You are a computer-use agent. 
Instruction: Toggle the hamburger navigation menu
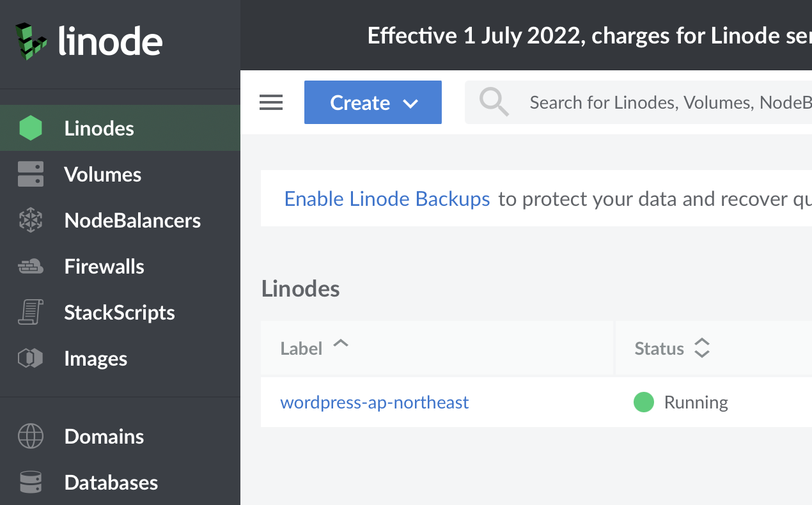click(271, 102)
